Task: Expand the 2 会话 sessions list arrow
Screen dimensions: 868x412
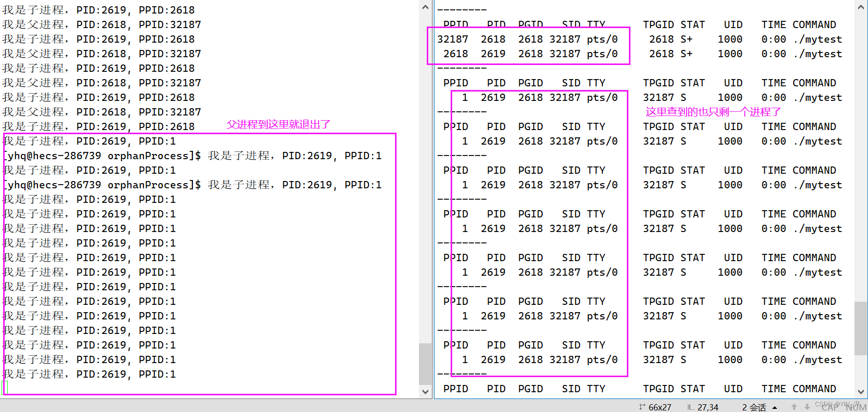Action: click(x=775, y=407)
